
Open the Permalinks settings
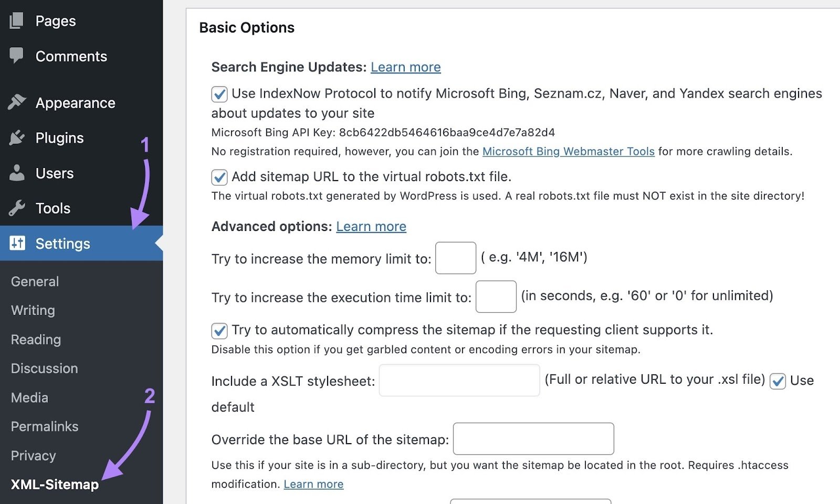(x=44, y=426)
